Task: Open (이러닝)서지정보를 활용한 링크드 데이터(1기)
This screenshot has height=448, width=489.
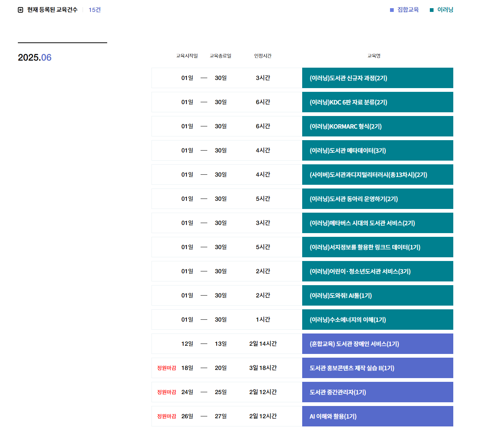Action: click(x=378, y=247)
